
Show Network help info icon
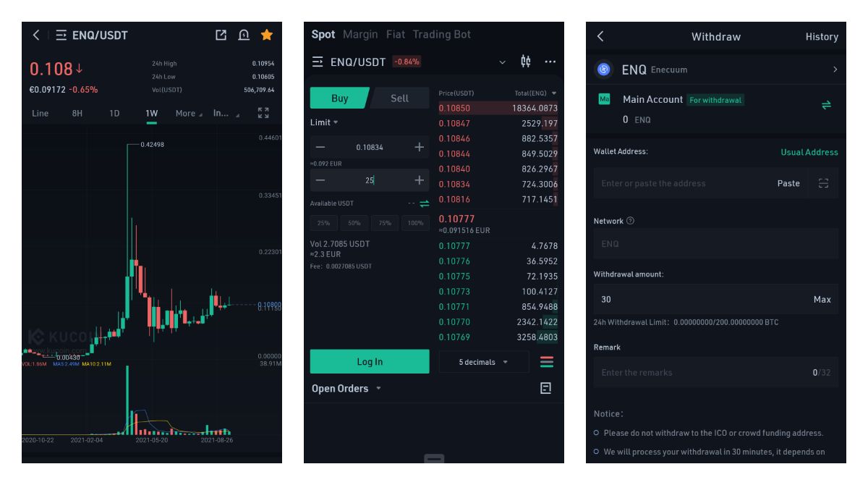(631, 221)
